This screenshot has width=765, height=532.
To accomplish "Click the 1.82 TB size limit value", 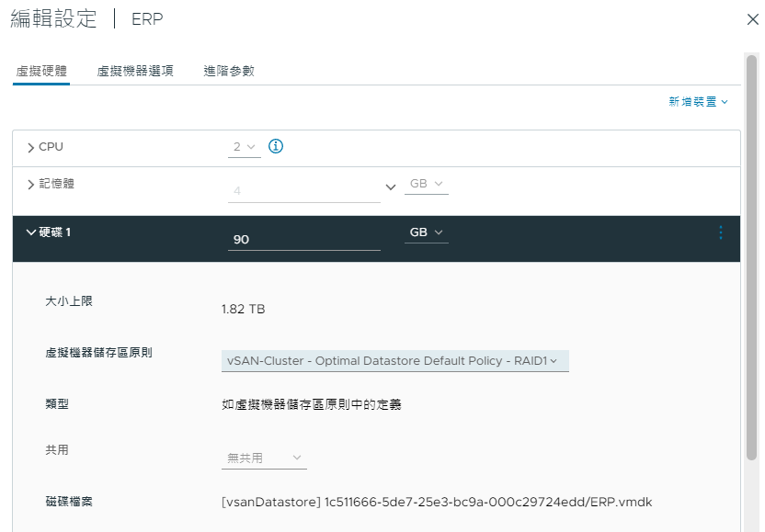I will (x=243, y=309).
